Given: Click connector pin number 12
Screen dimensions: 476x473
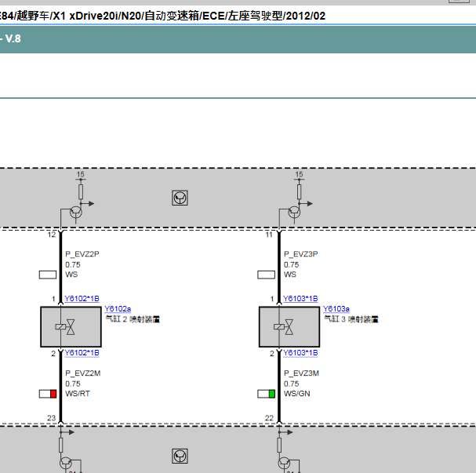Looking at the screenshot, I should [x=52, y=235].
